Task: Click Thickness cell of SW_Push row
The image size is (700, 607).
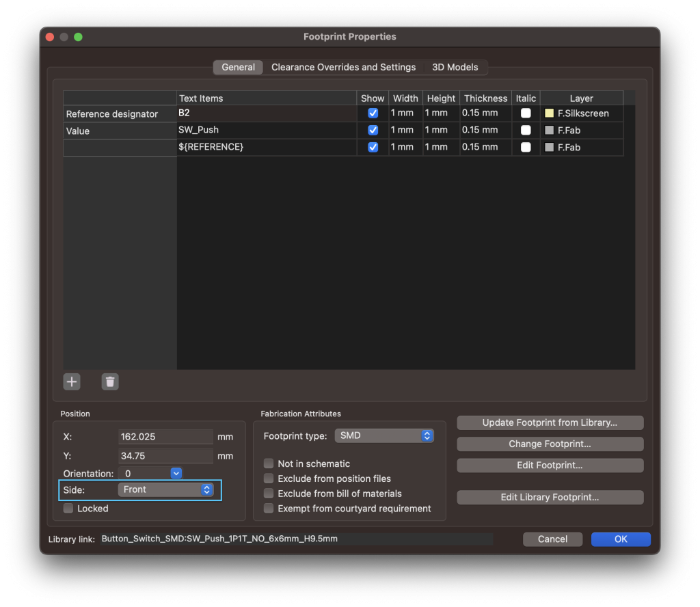Action: (486, 131)
